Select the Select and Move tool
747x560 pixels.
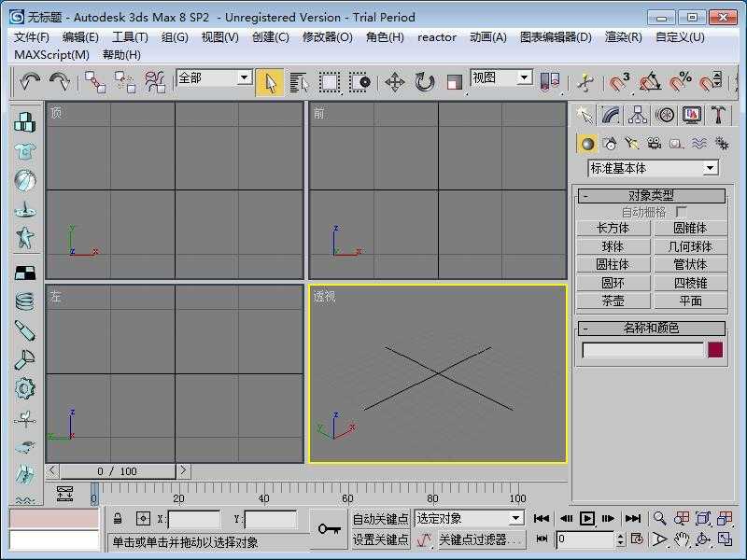point(397,83)
